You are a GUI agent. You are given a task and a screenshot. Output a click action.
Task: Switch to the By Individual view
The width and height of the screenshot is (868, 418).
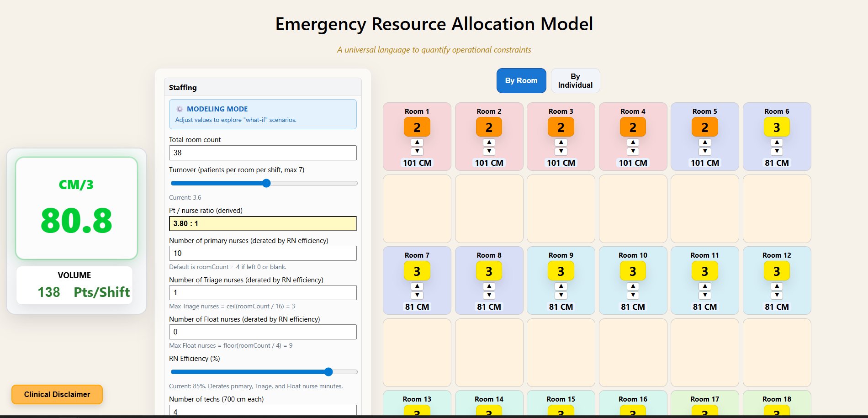575,80
